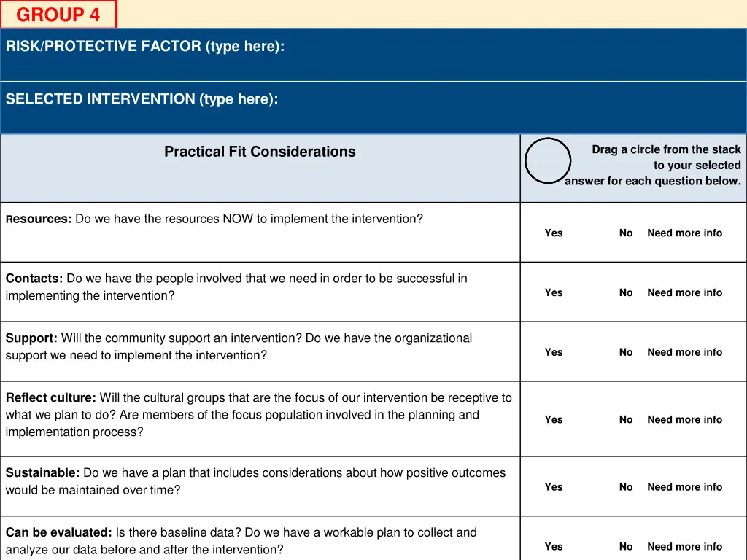Choose No for Sustainable question
Screen dimensions: 747x560
coord(625,486)
